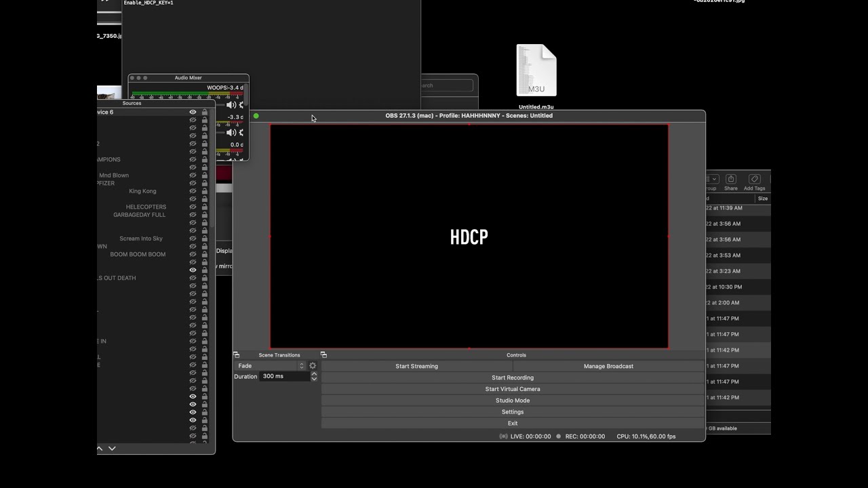Pop out the Scene Transitions dock
868x488 pixels.
(x=236, y=355)
